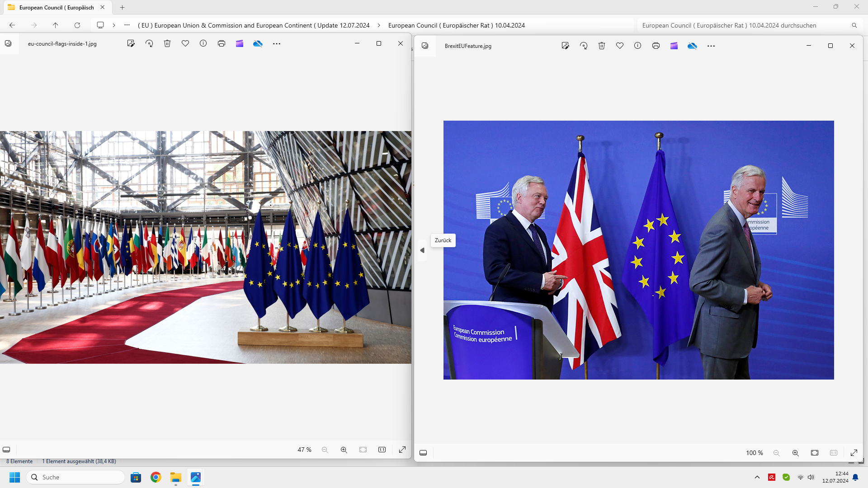Click the taskbar Suche search box
Image resolution: width=868 pixels, height=488 pixels.
(75, 477)
